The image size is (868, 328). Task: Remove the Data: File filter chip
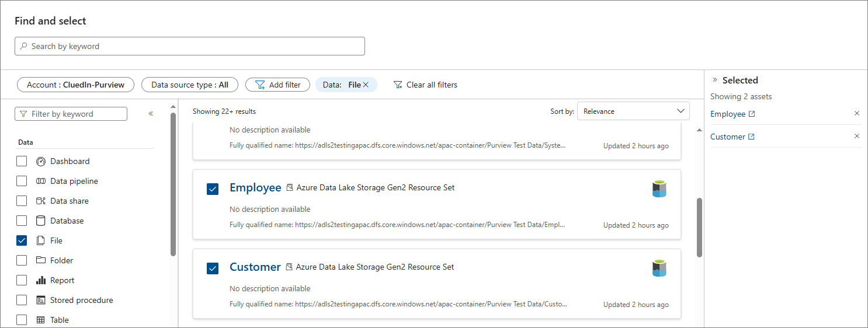pos(366,85)
